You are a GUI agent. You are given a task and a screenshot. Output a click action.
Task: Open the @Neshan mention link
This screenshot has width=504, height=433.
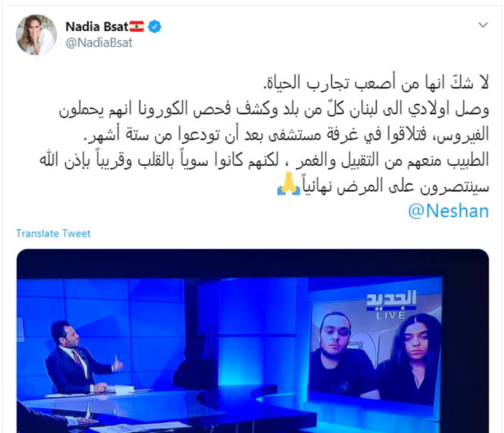449,211
